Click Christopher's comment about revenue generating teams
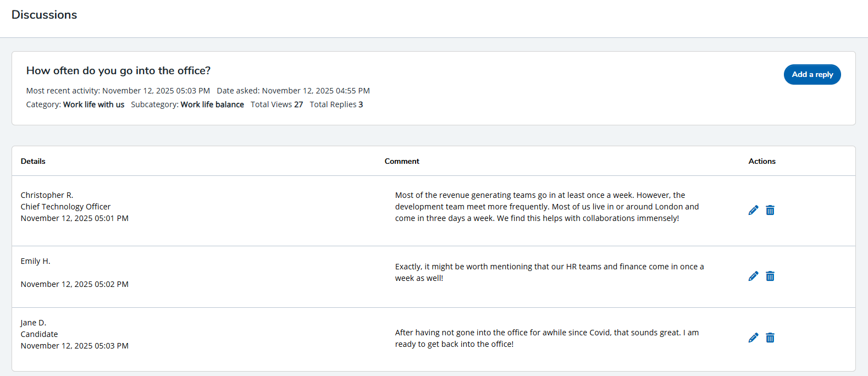The height and width of the screenshot is (376, 868). pos(547,207)
